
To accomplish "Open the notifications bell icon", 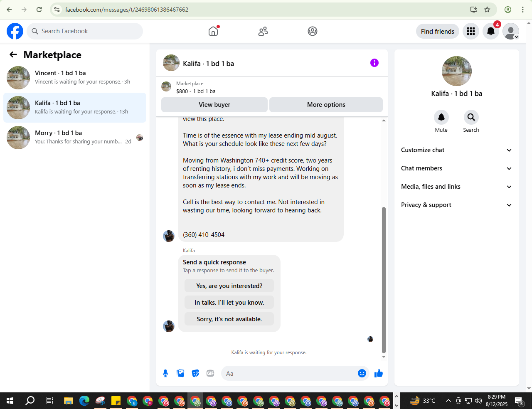I will click(x=491, y=31).
